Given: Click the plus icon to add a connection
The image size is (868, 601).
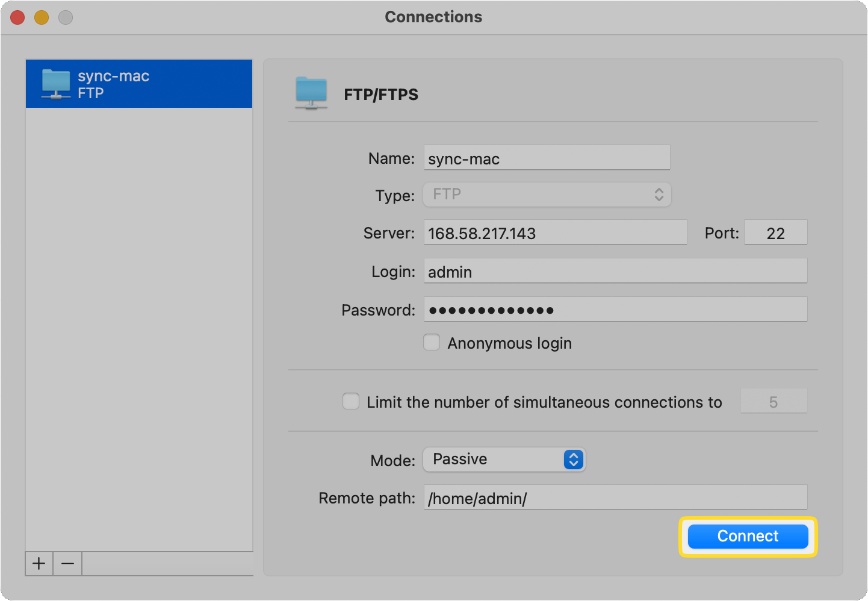Looking at the screenshot, I should click(x=39, y=564).
